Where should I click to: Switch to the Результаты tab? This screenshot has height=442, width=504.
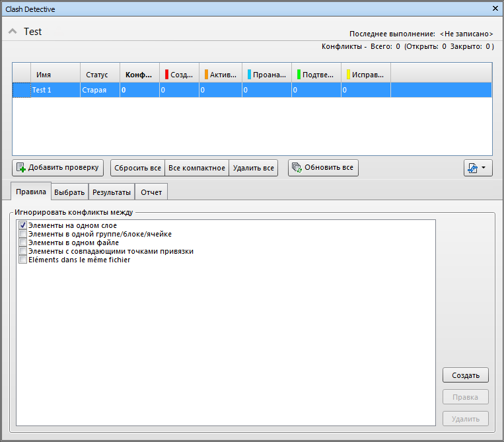(112, 192)
